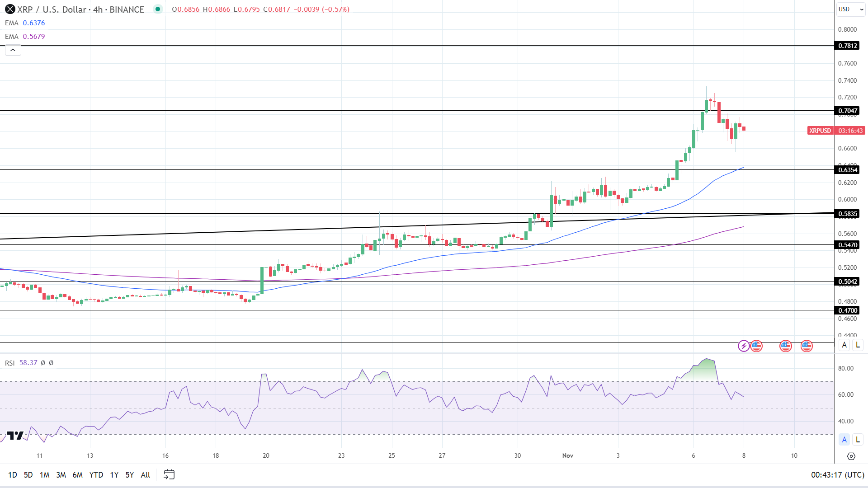Click the 0.7812 price level label
Viewport: 868px width, 488px height.
(x=848, y=46)
